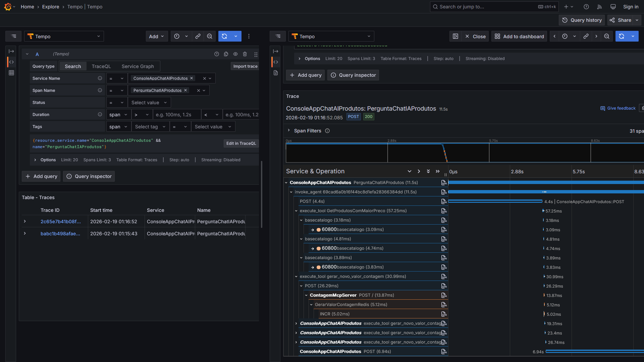644x362 pixels.
Task: Clear all Service Name values
Action: pyautogui.click(x=204, y=78)
